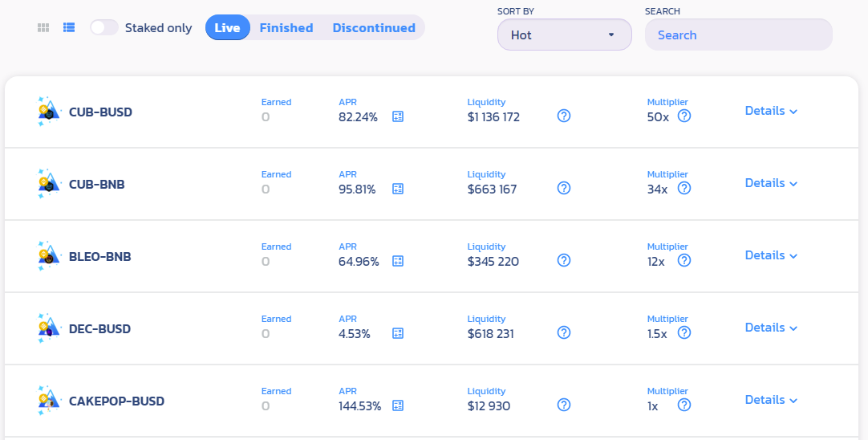Open APR calculator for DEC-BUSD
Viewport: 868px width, 440px height.
click(x=397, y=333)
